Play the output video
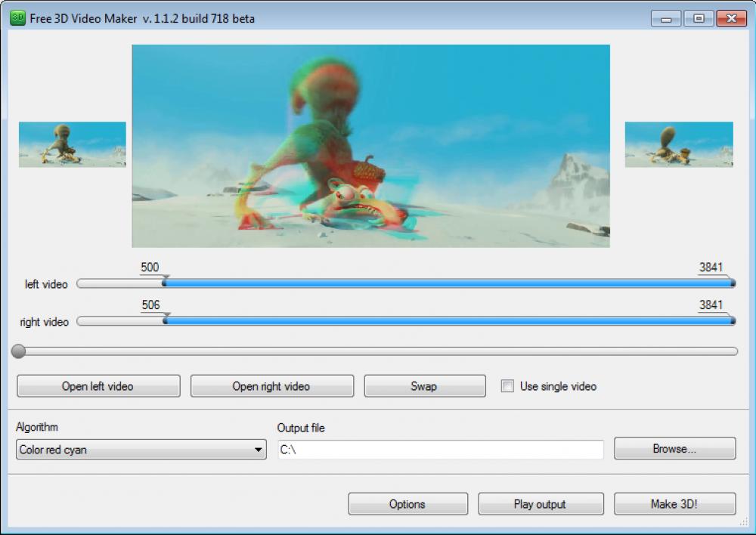Image resolution: width=756 pixels, height=535 pixels. tap(541, 503)
